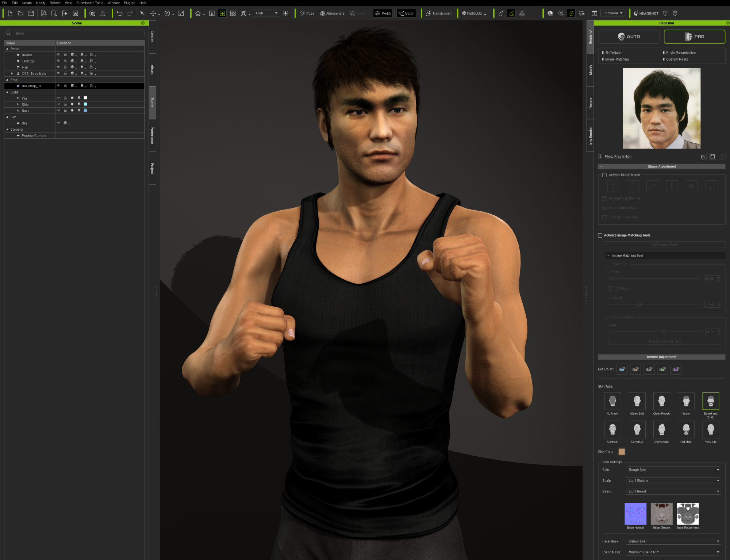Image resolution: width=730 pixels, height=560 pixels.
Task: Open the Beard dropdown set to Light Beard
Action: coord(673,491)
